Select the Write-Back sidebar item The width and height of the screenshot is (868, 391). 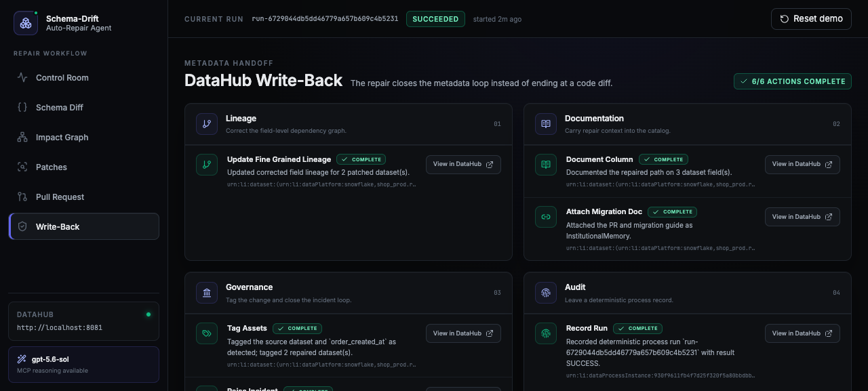tap(83, 226)
